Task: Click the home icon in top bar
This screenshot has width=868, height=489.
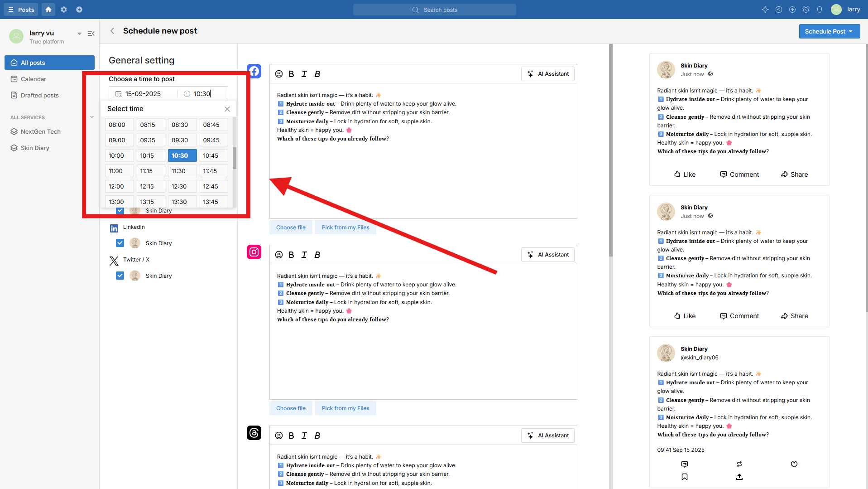Action: [48, 10]
